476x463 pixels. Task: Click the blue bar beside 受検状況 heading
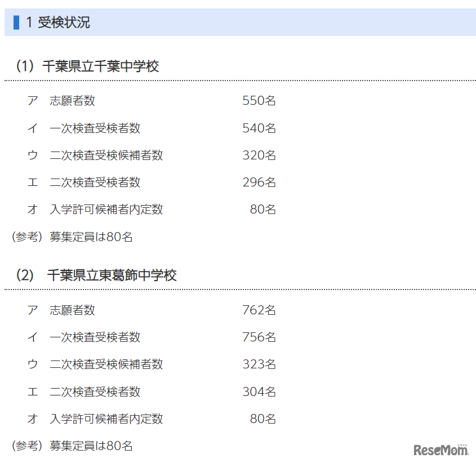tap(16, 23)
